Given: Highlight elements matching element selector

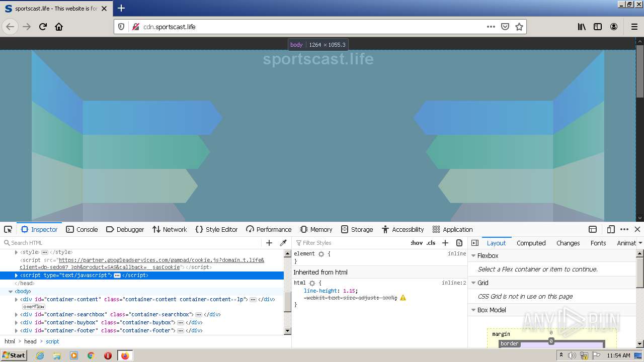Looking at the screenshot, I should (x=321, y=254).
